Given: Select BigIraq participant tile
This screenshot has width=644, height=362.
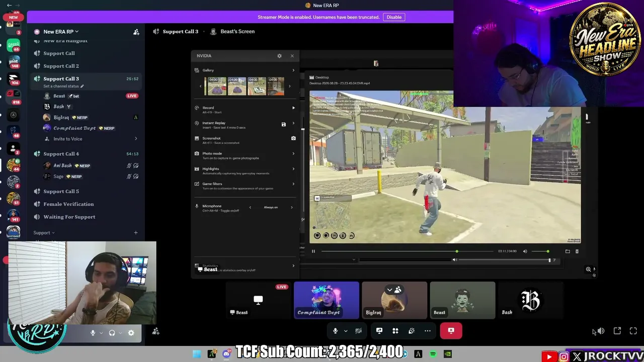Looking at the screenshot, I should pos(394,300).
